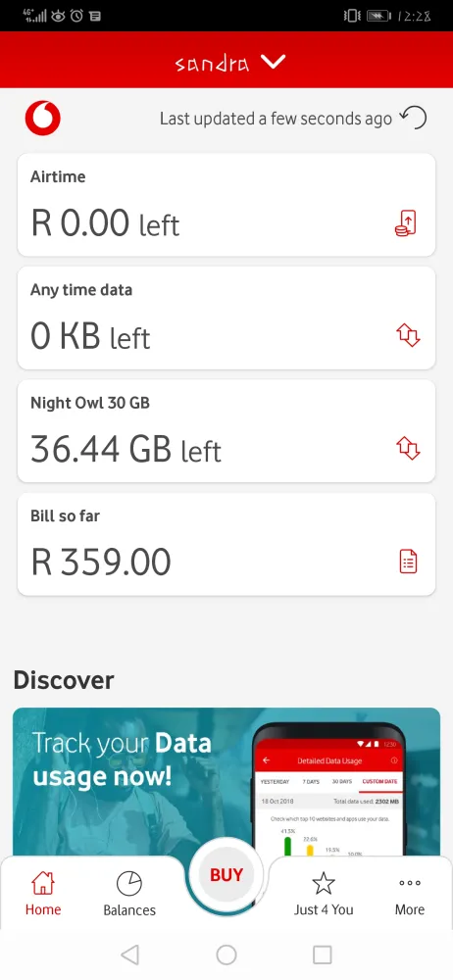Tap the Just 4 You star icon
Screen dimensions: 453x980
tap(324, 883)
